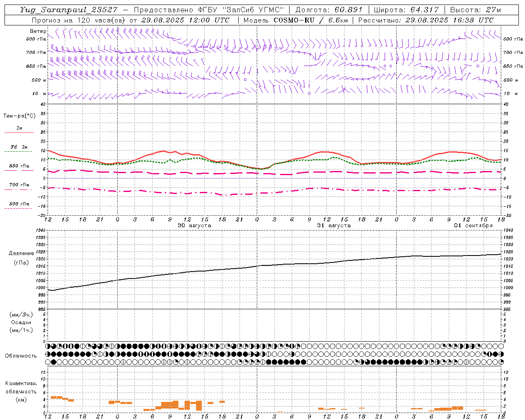The image size is (525, 420).
Task: Click the Давление panel label
Action: pos(21,253)
